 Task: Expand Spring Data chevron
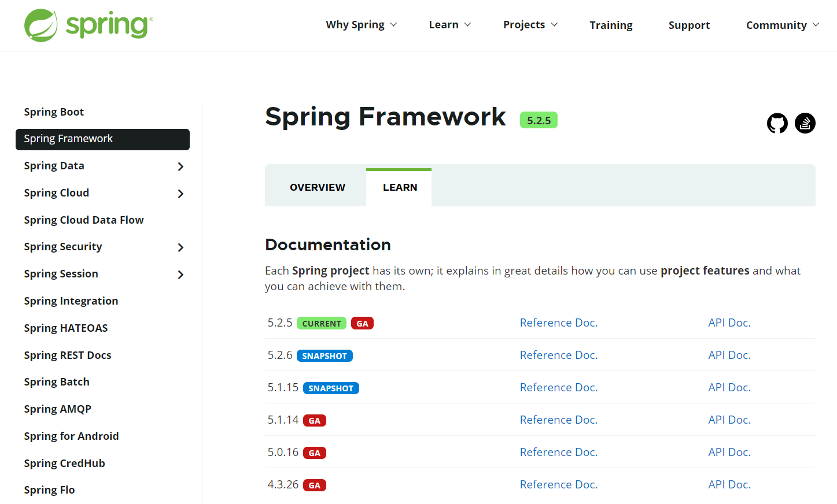tap(180, 166)
